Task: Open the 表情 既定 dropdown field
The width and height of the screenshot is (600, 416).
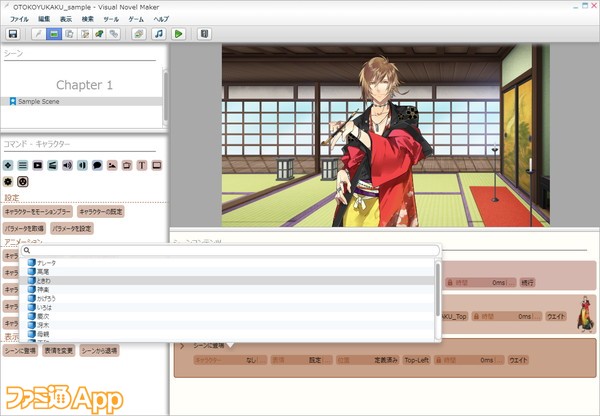Action: pos(301,360)
